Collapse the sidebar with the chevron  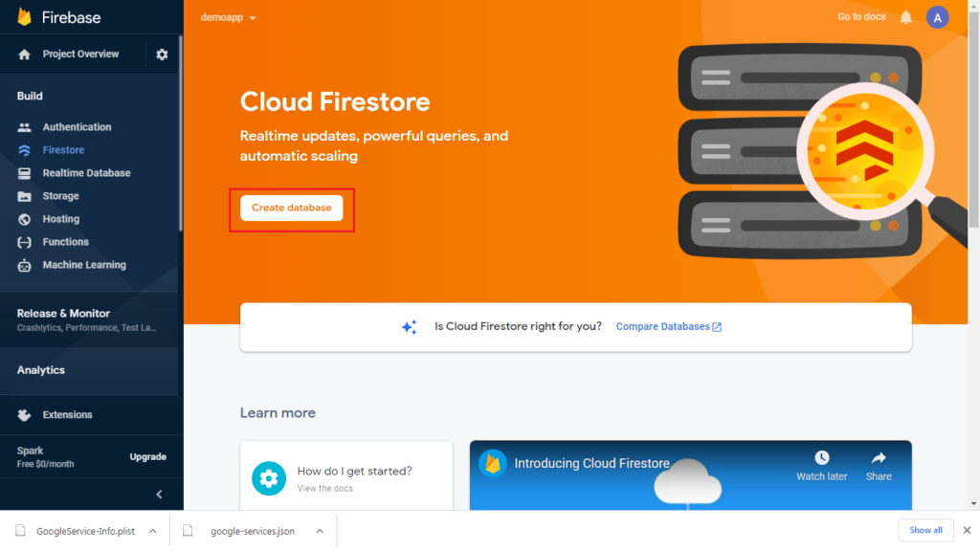(160, 495)
